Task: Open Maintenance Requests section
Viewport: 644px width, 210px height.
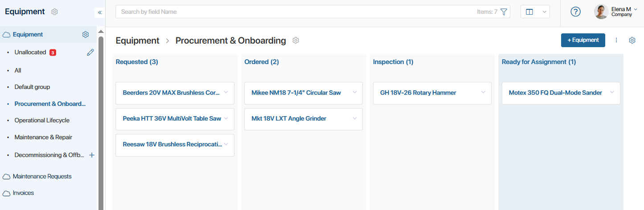Action: (x=42, y=177)
